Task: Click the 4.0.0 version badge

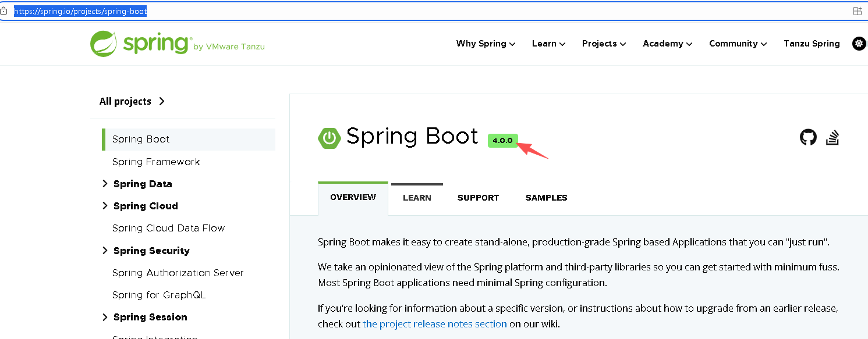Action: (x=502, y=141)
